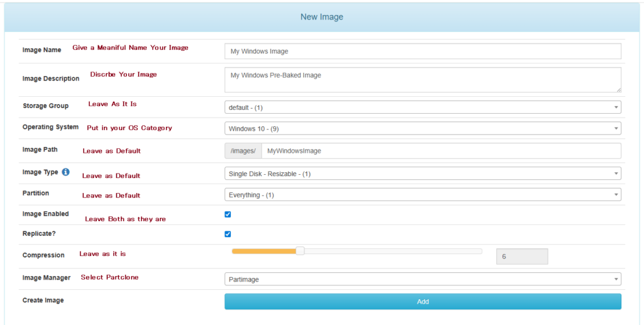Uncheck the Image Enabled checkbox
644x325 pixels.
[228, 214]
